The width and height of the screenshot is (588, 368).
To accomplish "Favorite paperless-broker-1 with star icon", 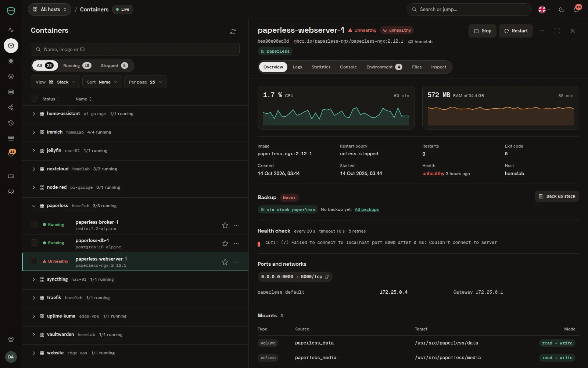I will [225, 225].
